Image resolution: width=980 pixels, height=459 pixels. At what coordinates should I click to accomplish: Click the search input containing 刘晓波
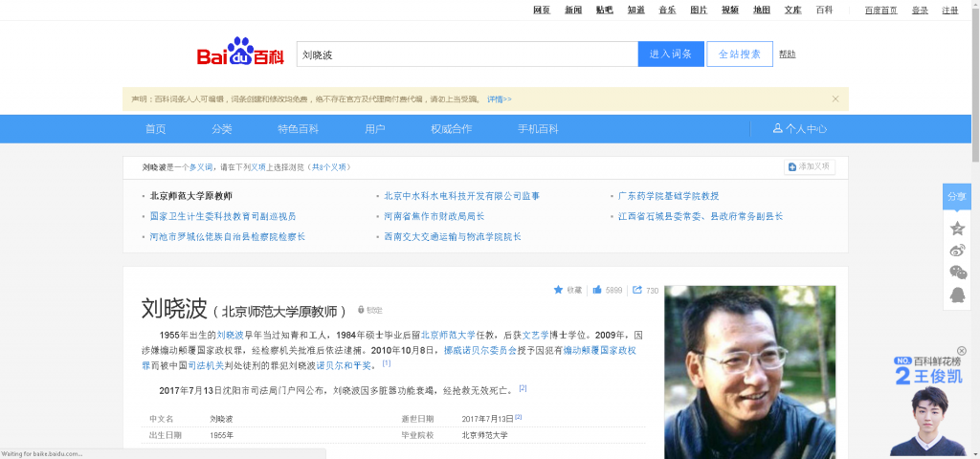tap(466, 55)
